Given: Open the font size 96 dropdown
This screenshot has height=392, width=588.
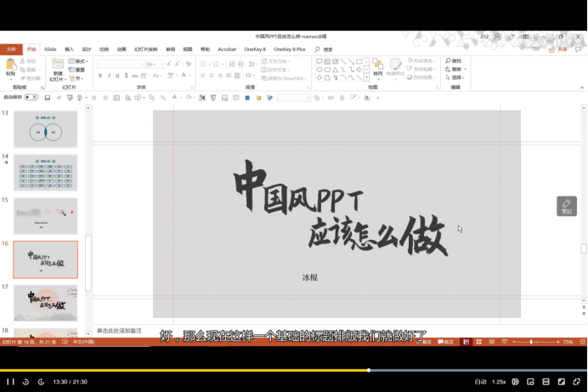Looking at the screenshot, I should click(161, 65).
